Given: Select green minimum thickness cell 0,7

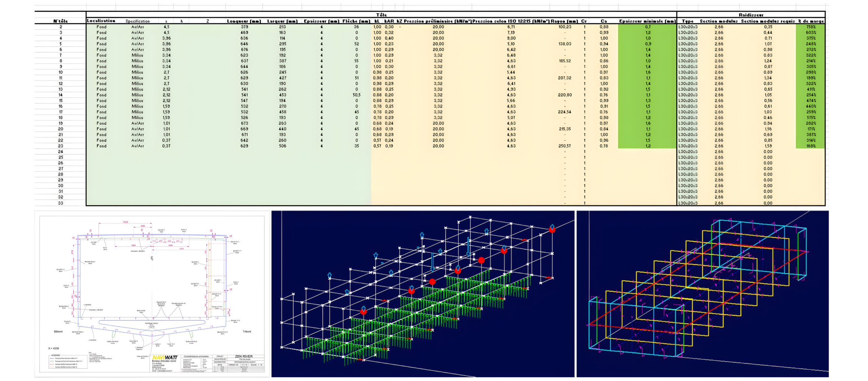Looking at the screenshot, I should coord(648,27).
